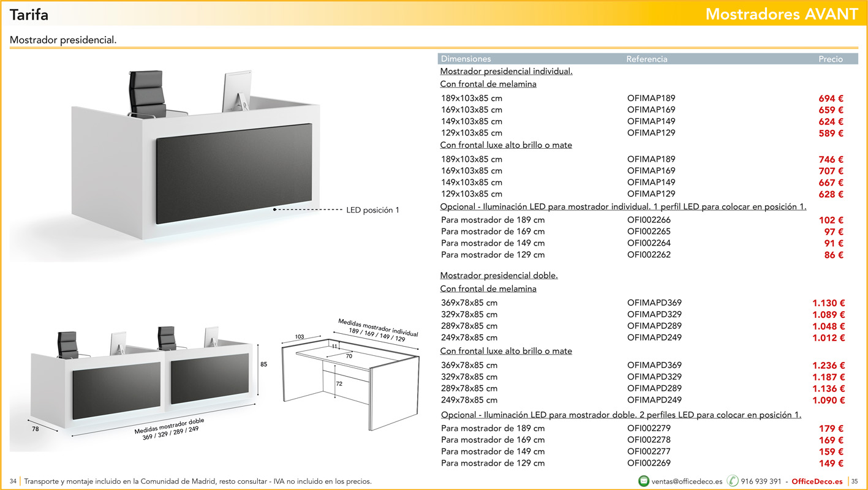Click reference OFI002264

[649, 243]
